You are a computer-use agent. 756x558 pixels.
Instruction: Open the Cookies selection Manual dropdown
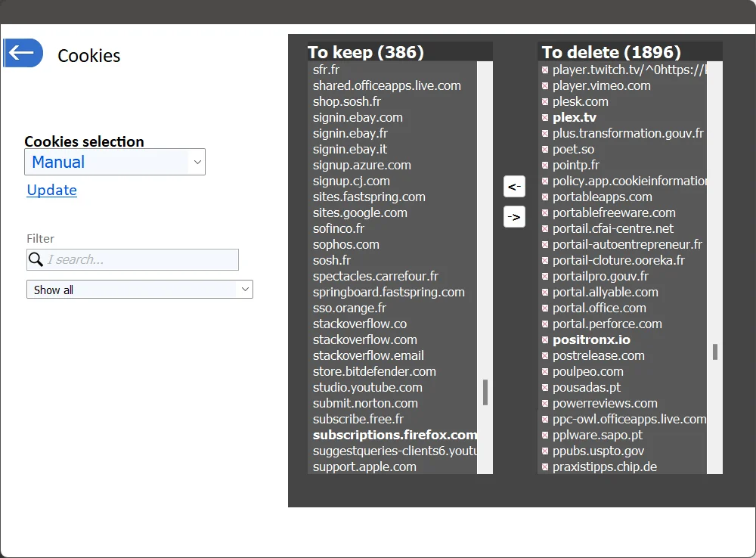[x=115, y=162]
